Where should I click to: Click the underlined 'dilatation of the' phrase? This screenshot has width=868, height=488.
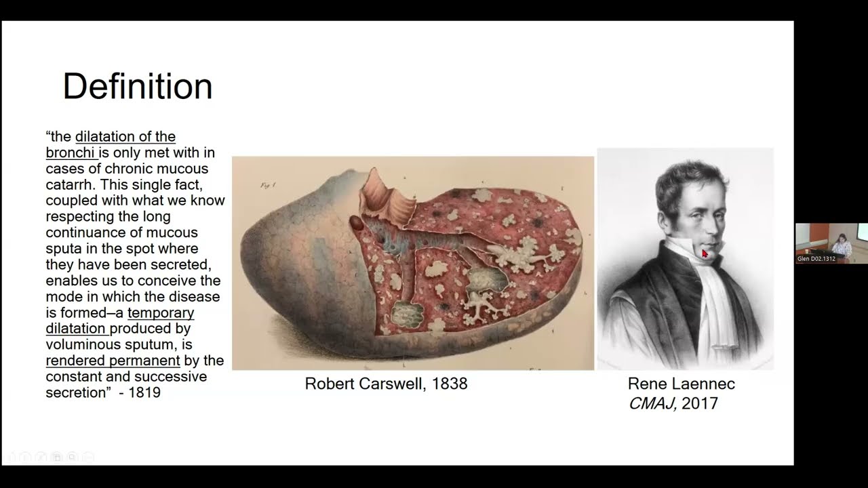[x=125, y=136]
